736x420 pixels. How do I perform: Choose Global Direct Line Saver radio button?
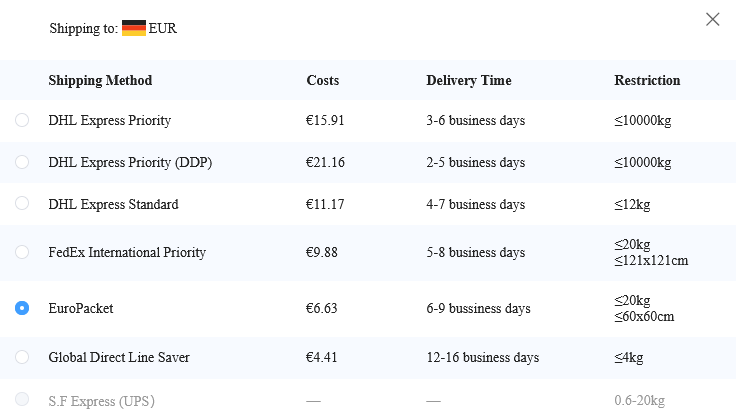click(x=22, y=357)
